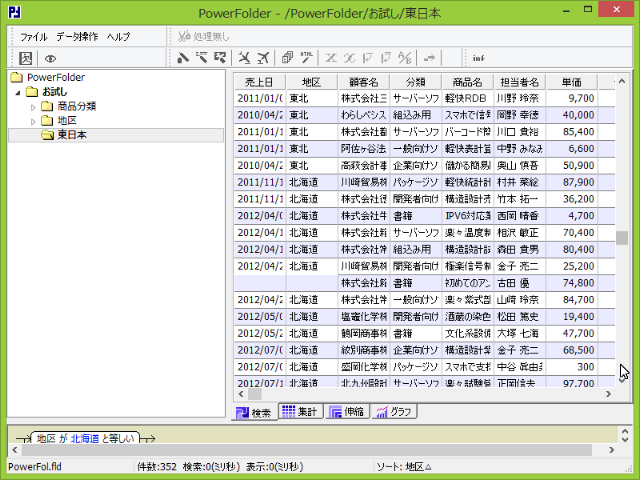
Task: Click the HTML export pen icon
Action: pyautogui.click(x=306, y=58)
